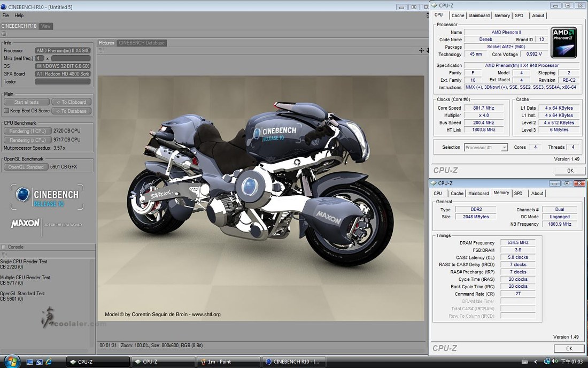
Task: Click the network icon in the system tray
Action: (x=547, y=362)
